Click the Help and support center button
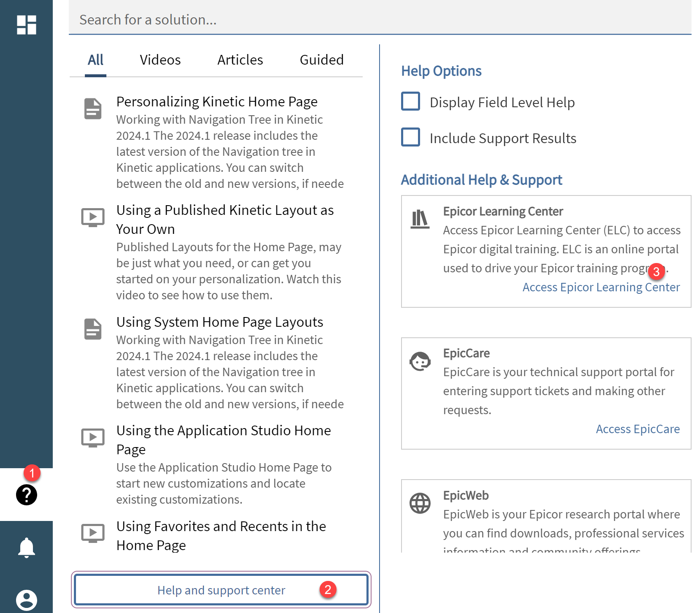Image resolution: width=700 pixels, height=613 pixels. [x=221, y=590]
